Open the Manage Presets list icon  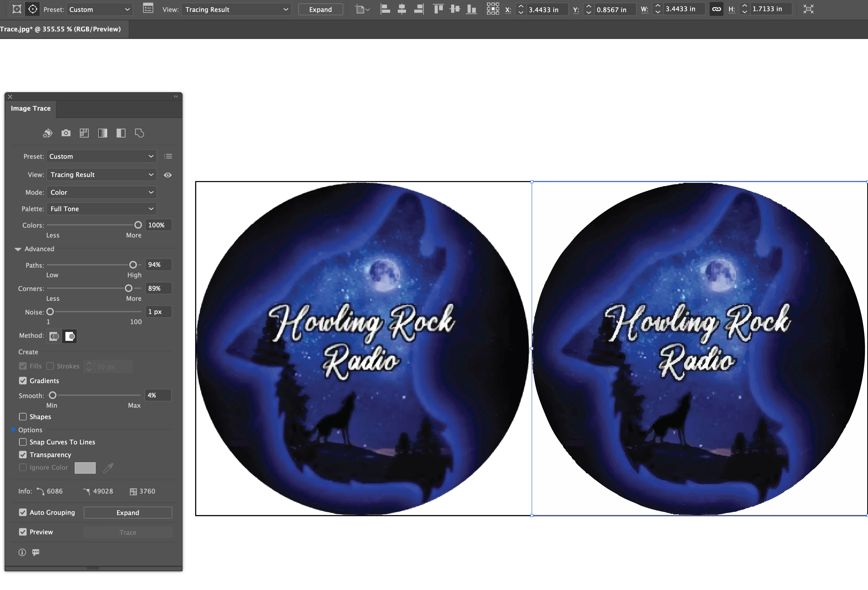168,156
